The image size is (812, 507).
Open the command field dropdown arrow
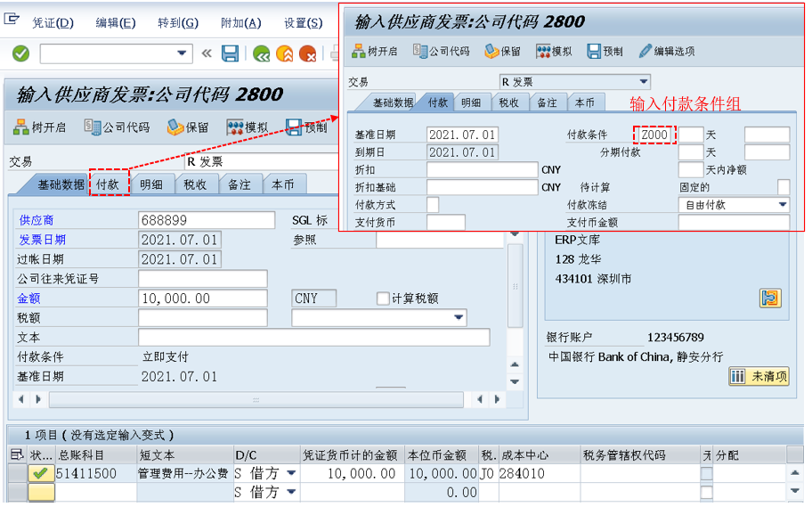(182, 53)
